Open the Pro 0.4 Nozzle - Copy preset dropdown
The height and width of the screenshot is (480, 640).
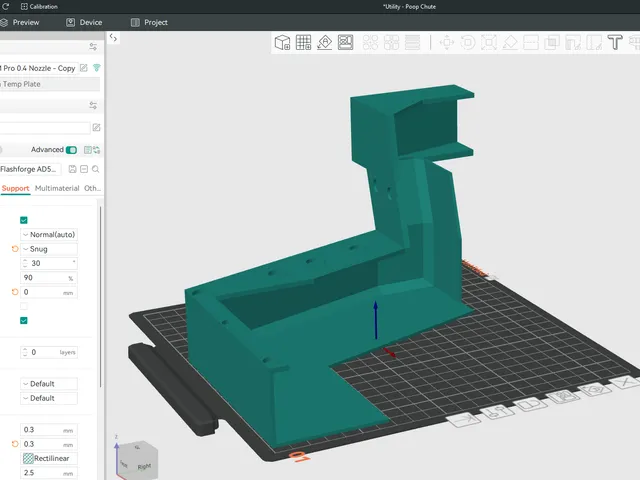coord(38,68)
